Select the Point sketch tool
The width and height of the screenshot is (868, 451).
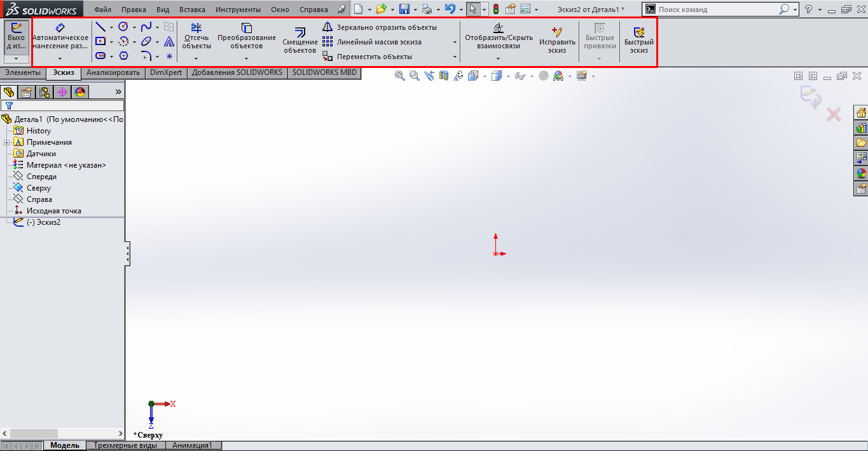(x=169, y=56)
